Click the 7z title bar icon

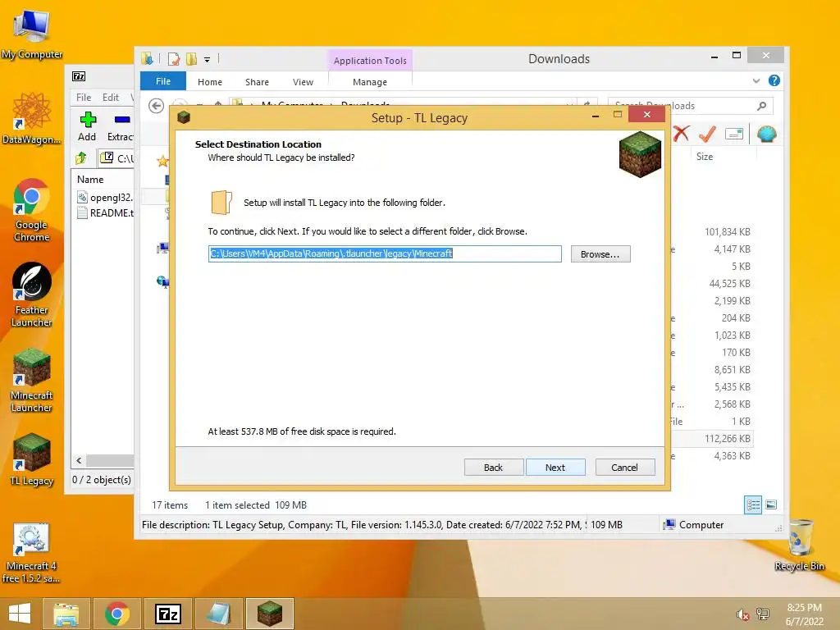coord(79,76)
